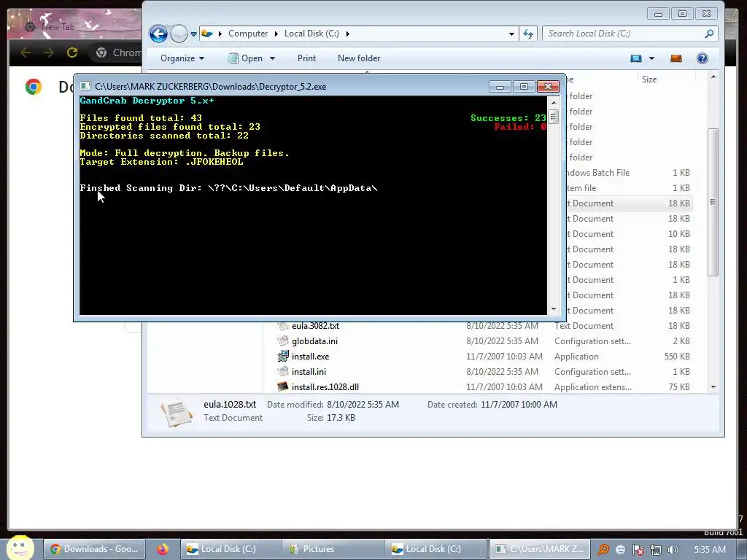Click the Explorer vertical scrollbar thumb

(713, 203)
